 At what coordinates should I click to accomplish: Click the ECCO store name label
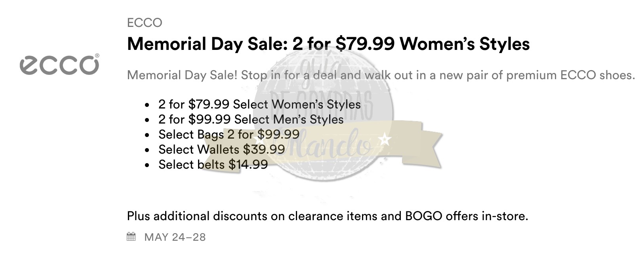click(145, 23)
